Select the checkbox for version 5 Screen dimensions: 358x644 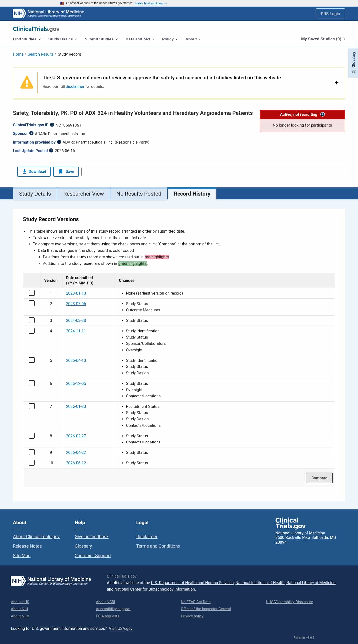(x=32, y=360)
